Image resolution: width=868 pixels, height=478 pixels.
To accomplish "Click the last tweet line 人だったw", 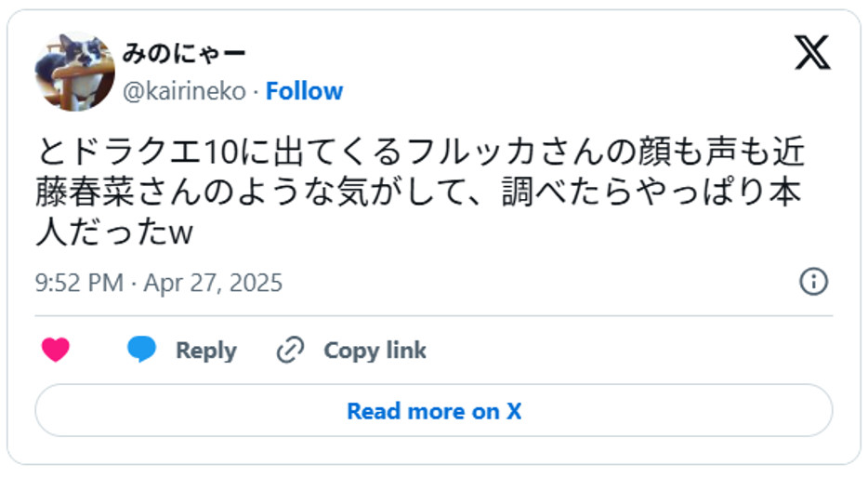I will [x=113, y=233].
